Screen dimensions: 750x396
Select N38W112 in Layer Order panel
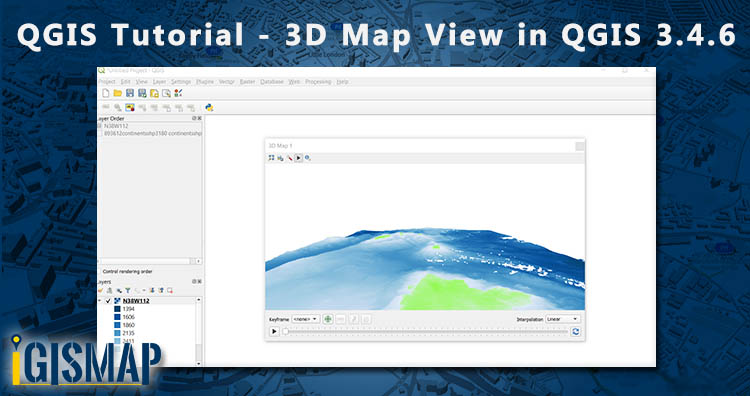[116, 126]
